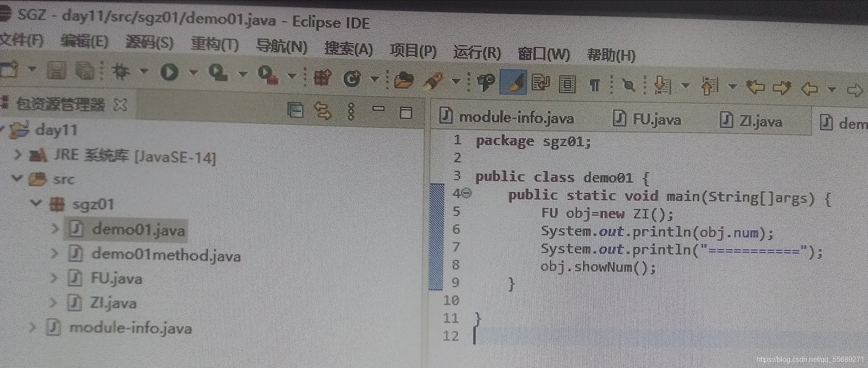This screenshot has width=868, height=368.
Task: Navigate forward with the rightmost arrow icon
Action: point(855,90)
